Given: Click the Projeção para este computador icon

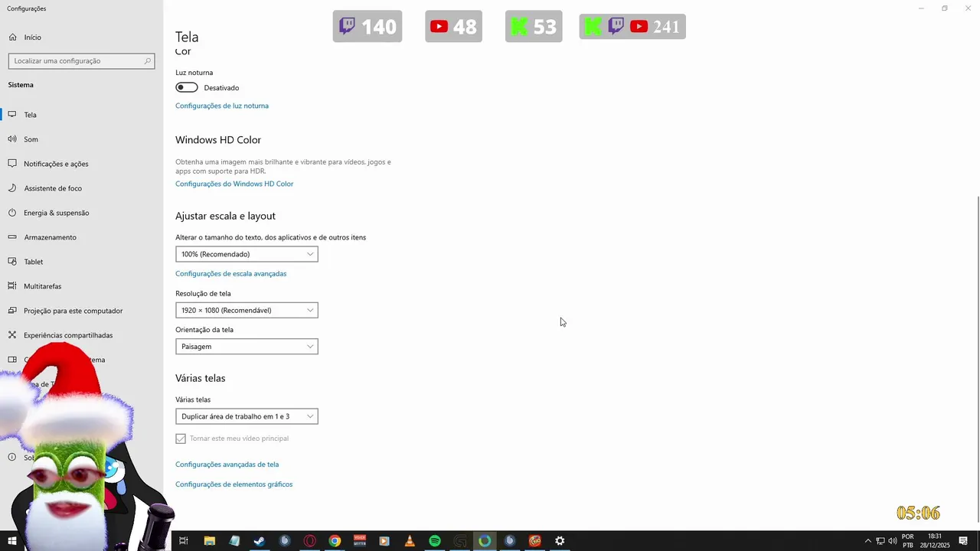Looking at the screenshot, I should 12,311.
